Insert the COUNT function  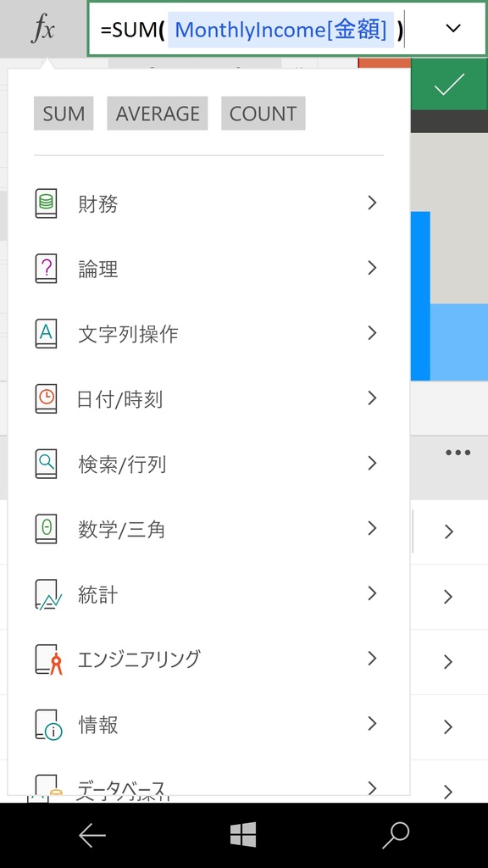click(263, 114)
